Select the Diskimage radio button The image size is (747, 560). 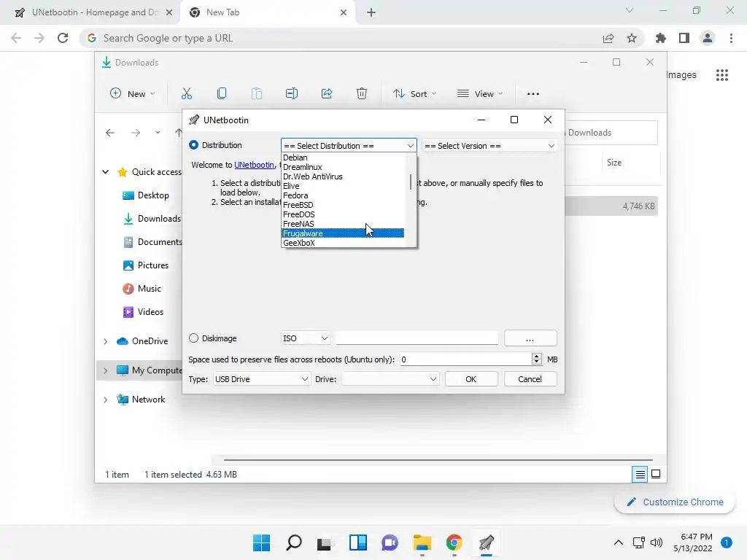point(193,338)
